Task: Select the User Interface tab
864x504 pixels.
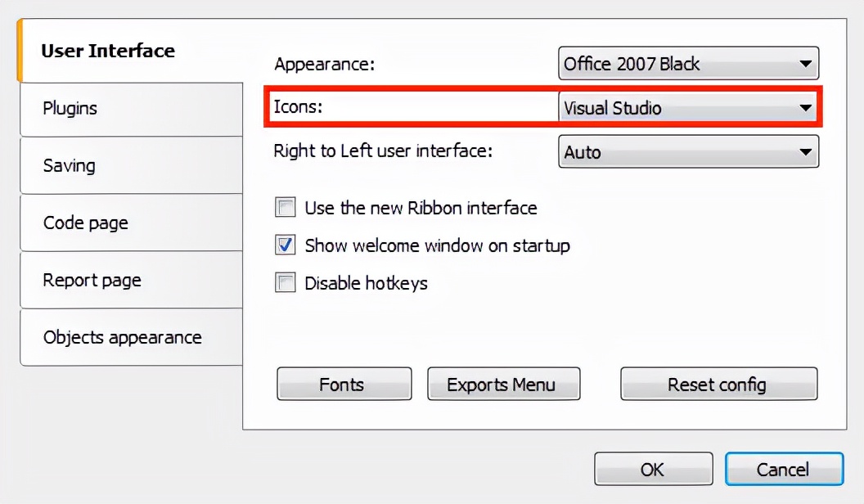Action: tap(107, 51)
